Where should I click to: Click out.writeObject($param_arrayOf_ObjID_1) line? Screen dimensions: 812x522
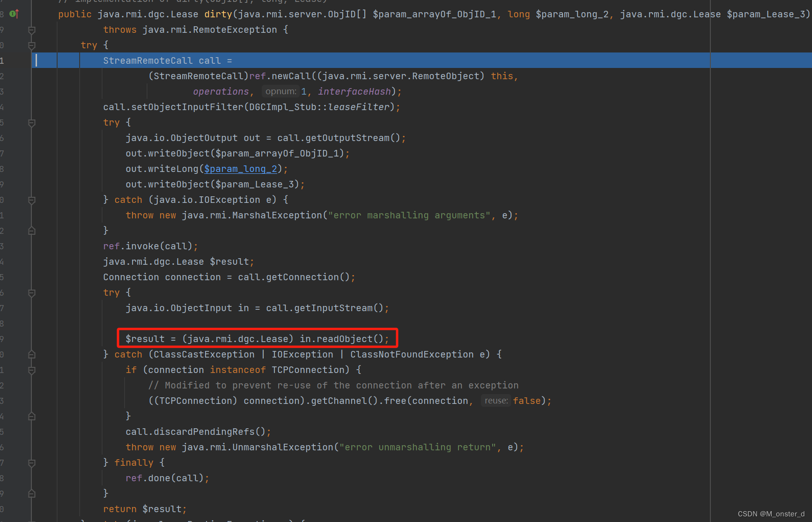(x=237, y=153)
